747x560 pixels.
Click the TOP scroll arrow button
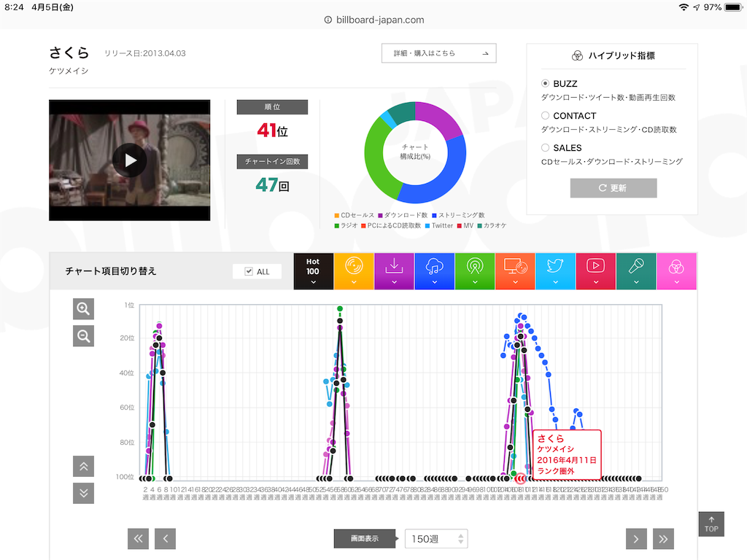tap(711, 524)
